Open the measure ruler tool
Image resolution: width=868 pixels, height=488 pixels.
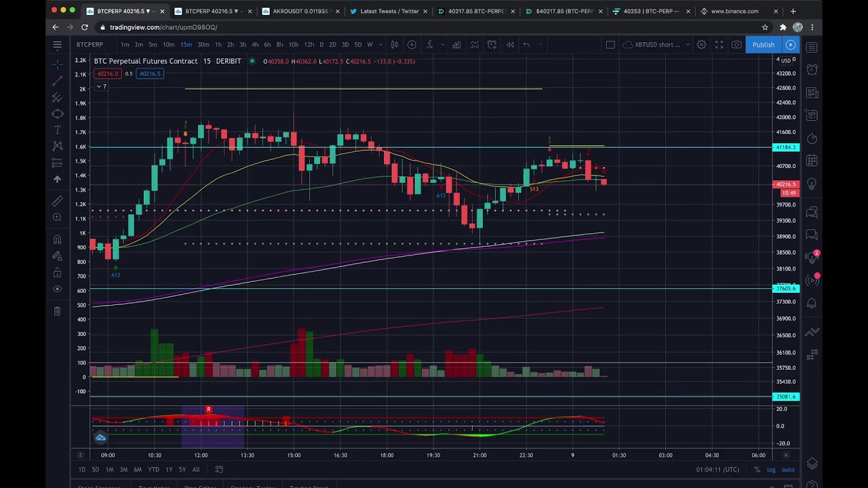57,201
